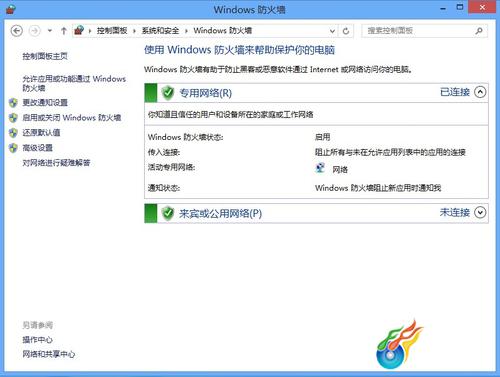Click shield icon beside 高级设置

pyautogui.click(x=13, y=148)
